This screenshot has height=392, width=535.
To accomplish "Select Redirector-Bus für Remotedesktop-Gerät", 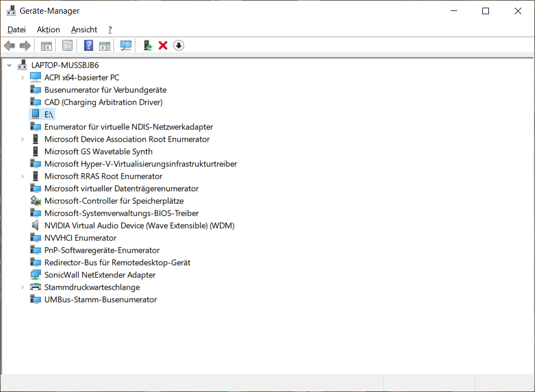I will pyautogui.click(x=117, y=263).
